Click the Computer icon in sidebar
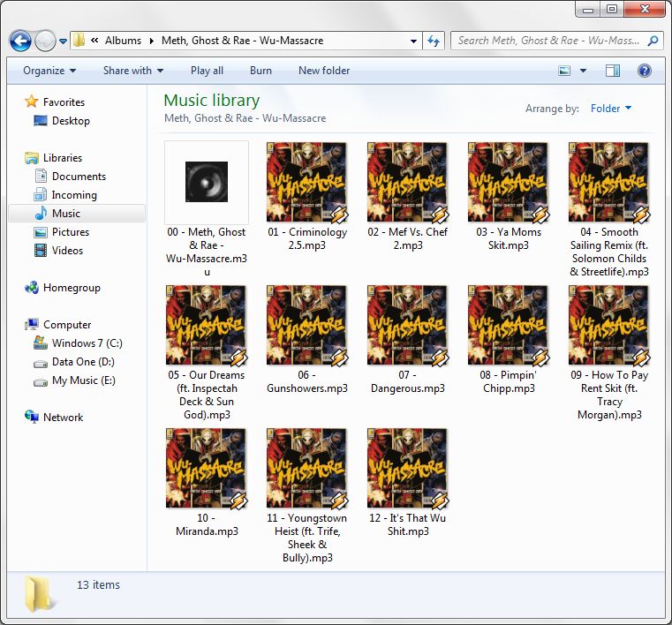 [x=32, y=324]
